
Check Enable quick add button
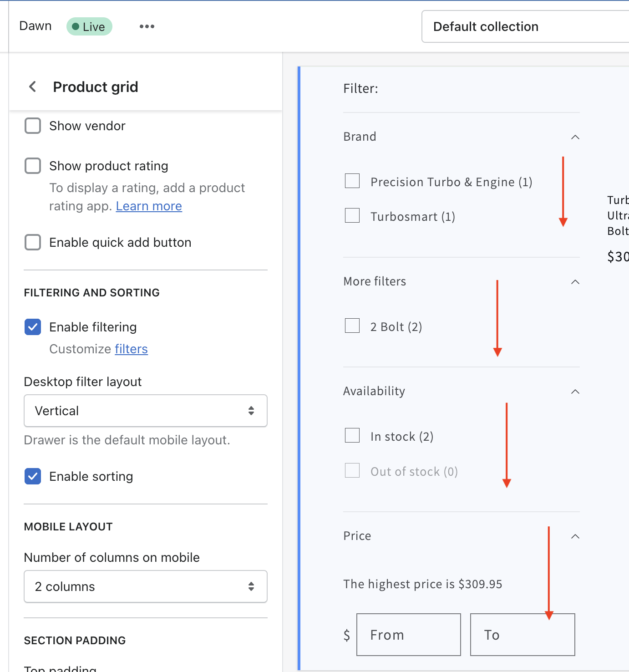[33, 242]
